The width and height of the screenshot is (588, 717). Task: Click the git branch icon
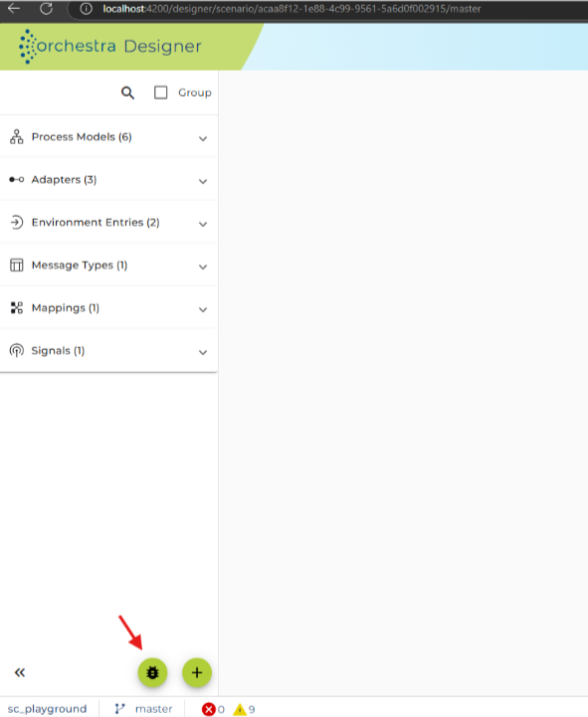(x=119, y=709)
